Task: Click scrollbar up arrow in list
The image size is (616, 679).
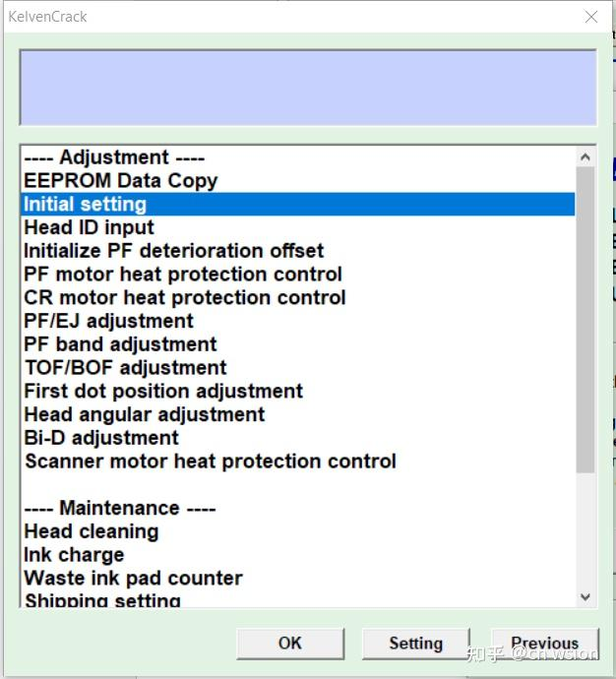Action: 586,157
